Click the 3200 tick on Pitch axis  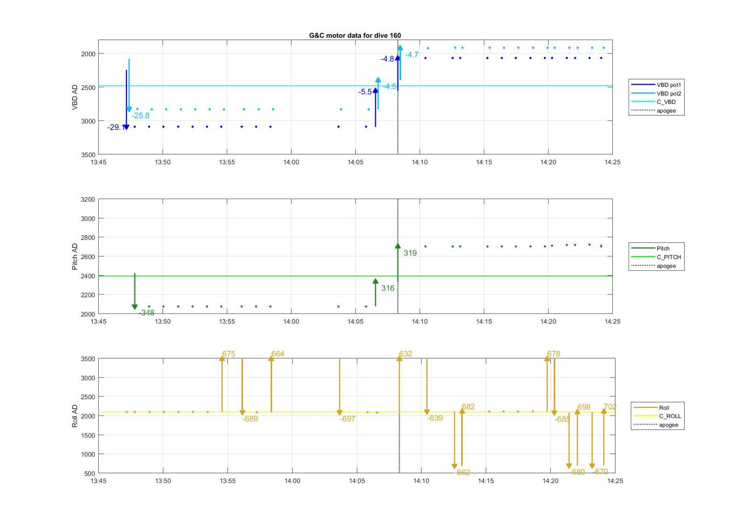[87, 200]
